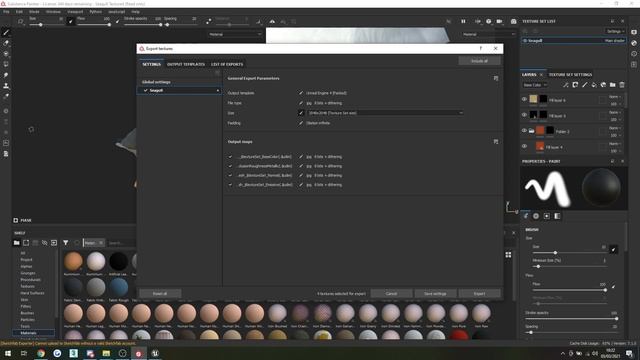Select the Material picker tool in left toolbar

tap(6, 96)
